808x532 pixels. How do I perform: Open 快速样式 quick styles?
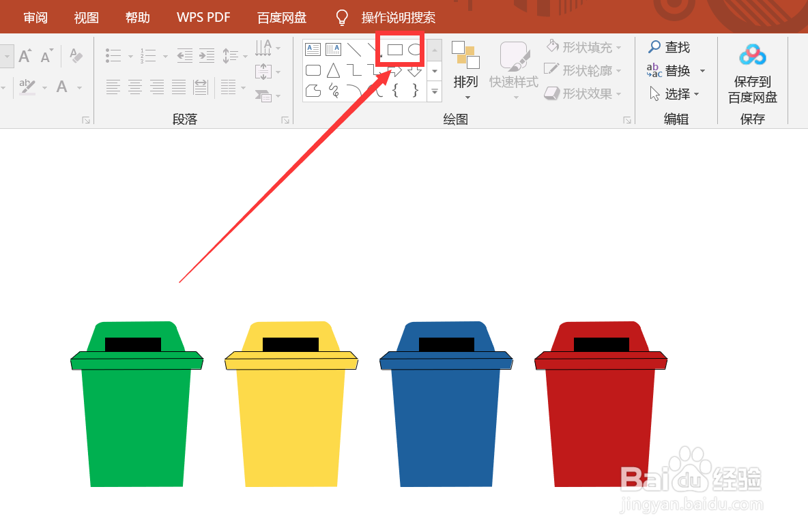coord(514,70)
